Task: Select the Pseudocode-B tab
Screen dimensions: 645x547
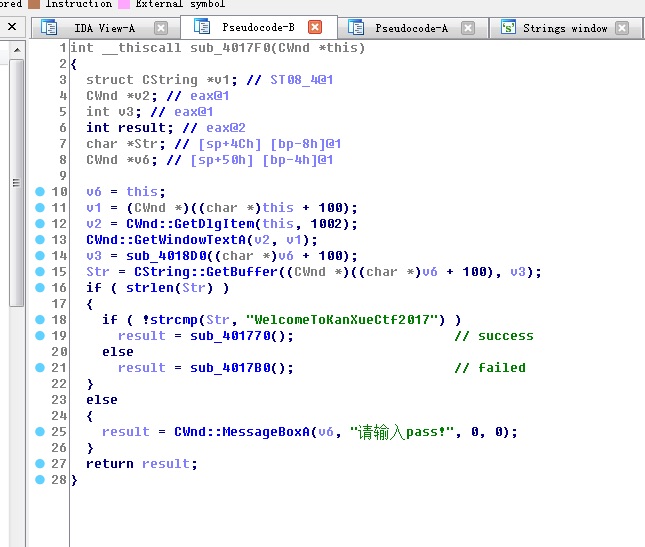Action: (x=259, y=27)
